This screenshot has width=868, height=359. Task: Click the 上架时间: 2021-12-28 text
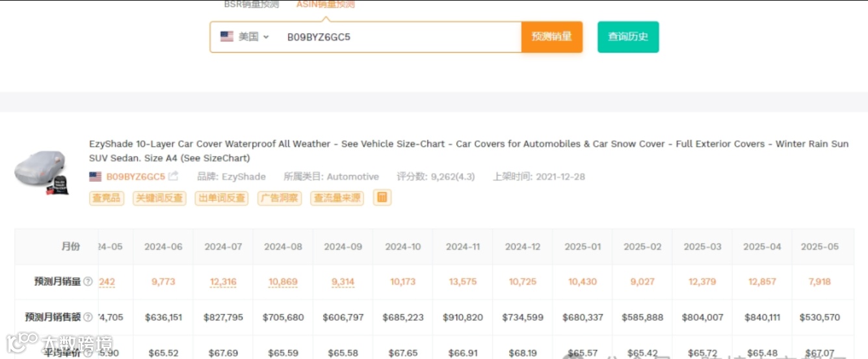(x=539, y=176)
